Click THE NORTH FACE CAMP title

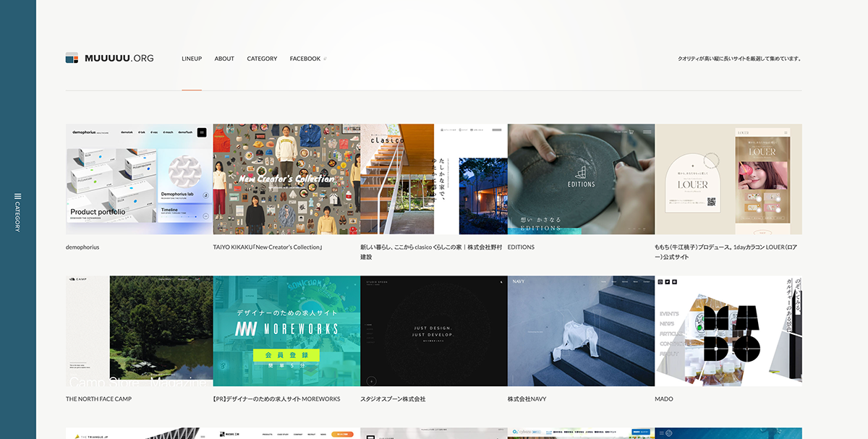(x=98, y=399)
